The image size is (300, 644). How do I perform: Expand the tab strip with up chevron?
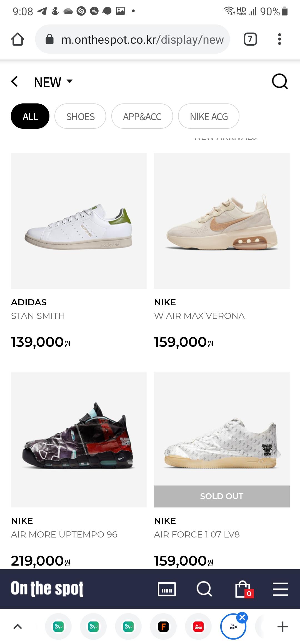coord(18,626)
